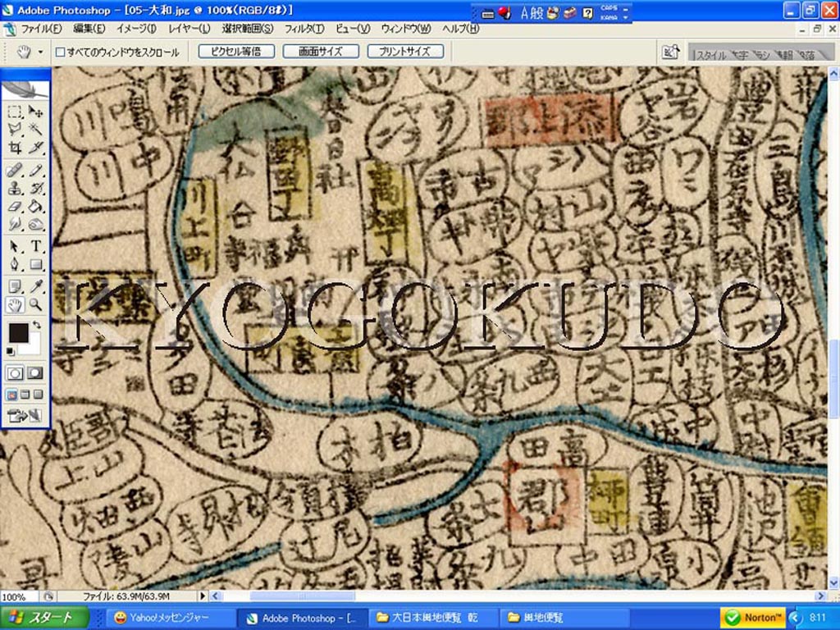Open the イメージ(I) menu
The height and width of the screenshot is (630, 840).
pyautogui.click(x=136, y=29)
